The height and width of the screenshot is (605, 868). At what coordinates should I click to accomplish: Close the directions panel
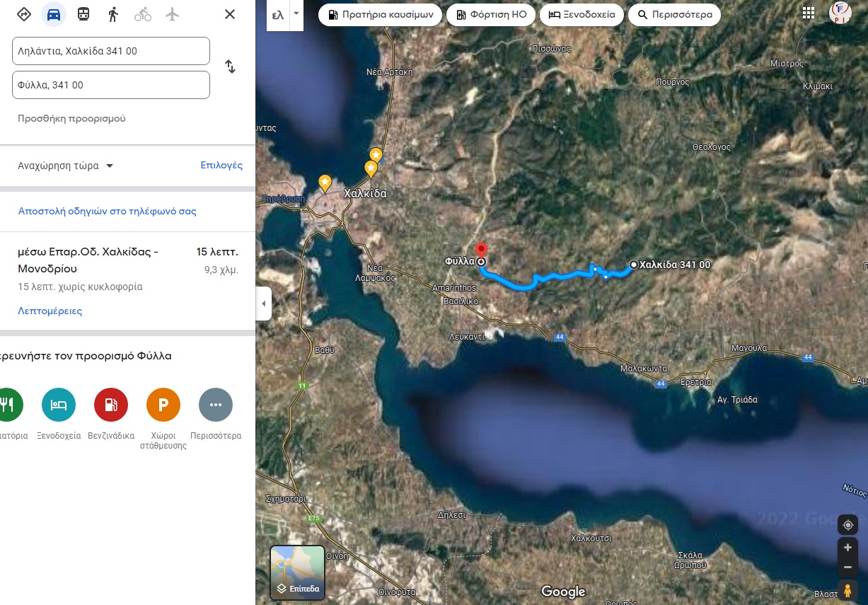pyautogui.click(x=230, y=14)
